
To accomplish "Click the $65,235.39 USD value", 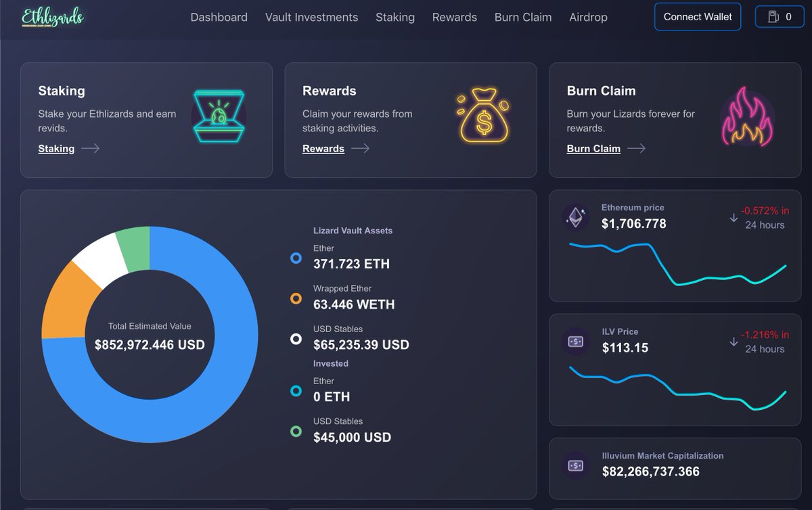I will click(x=361, y=345).
